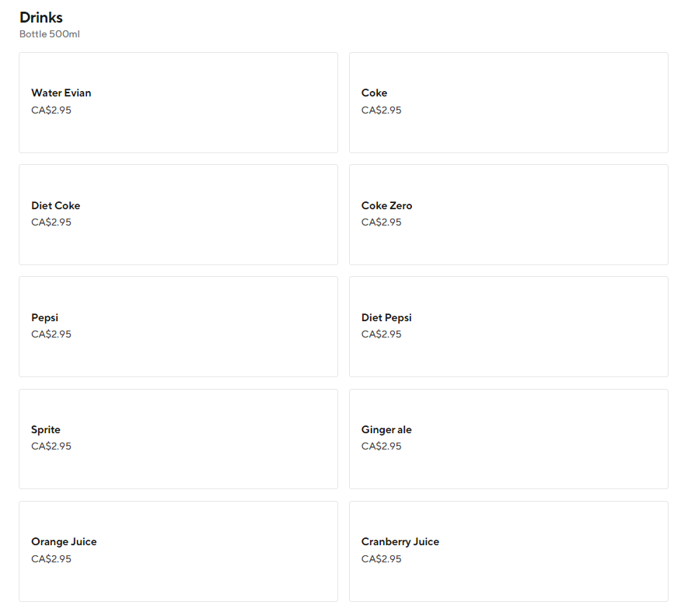Open the Sprite item card
The width and height of the screenshot is (681, 616).
pos(178,438)
